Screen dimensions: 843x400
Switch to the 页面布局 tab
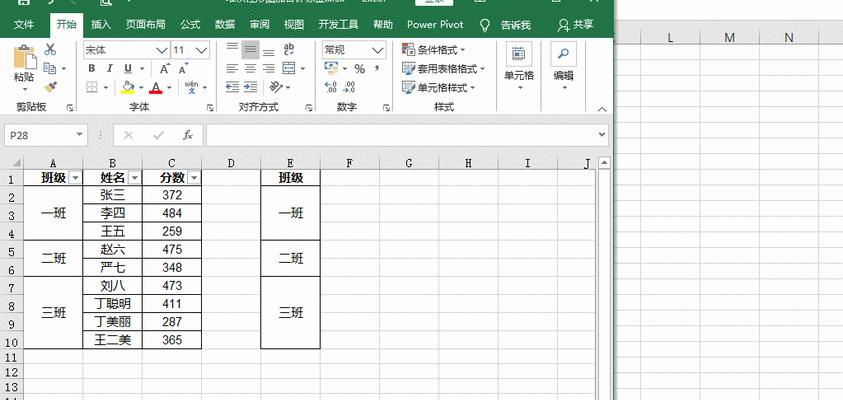(145, 25)
